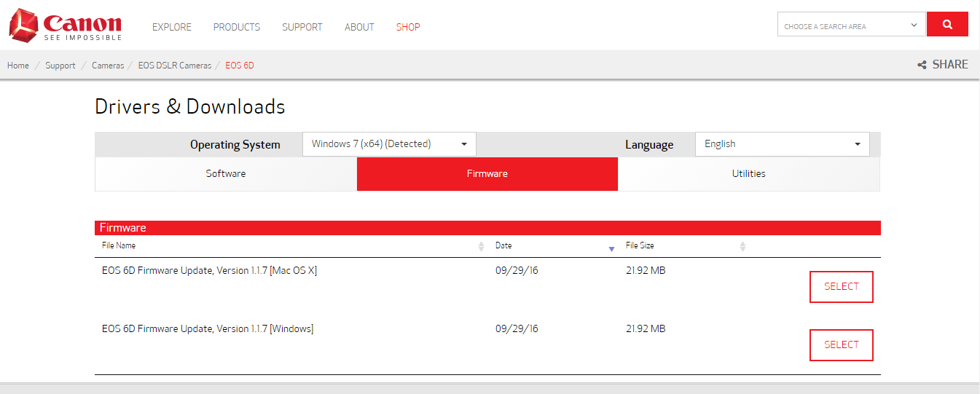Click the Cameras breadcrumb link
Screen dimensions: 980x394
108,66
